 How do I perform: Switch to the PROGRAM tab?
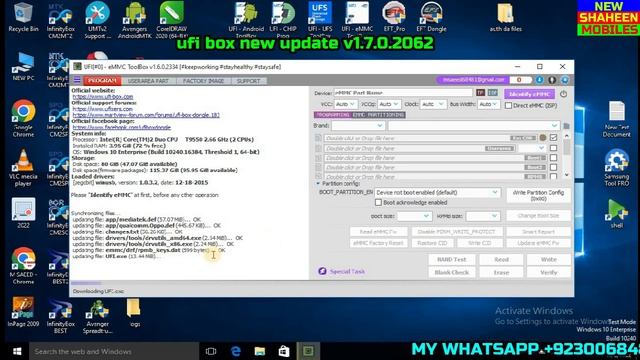pos(103,81)
